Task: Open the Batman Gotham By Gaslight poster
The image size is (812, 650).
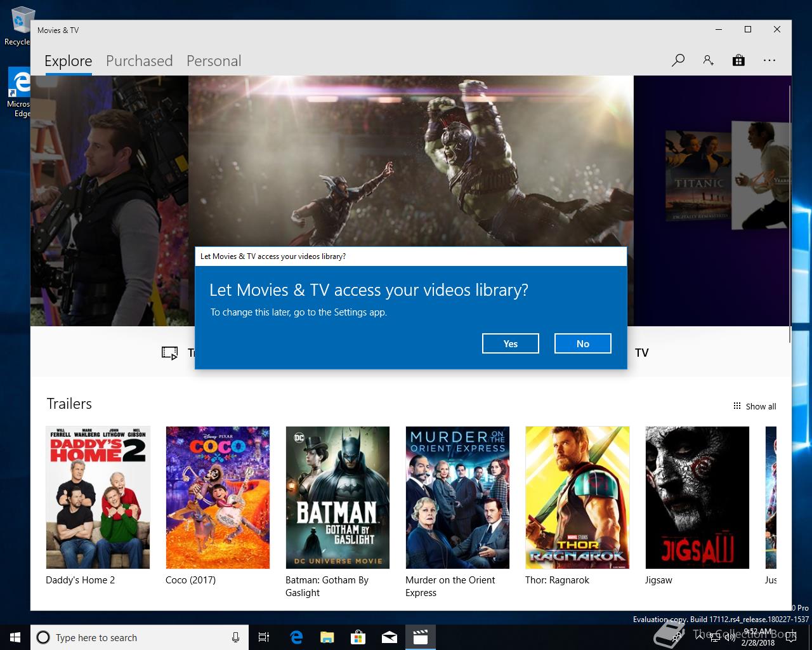Action: coord(337,498)
